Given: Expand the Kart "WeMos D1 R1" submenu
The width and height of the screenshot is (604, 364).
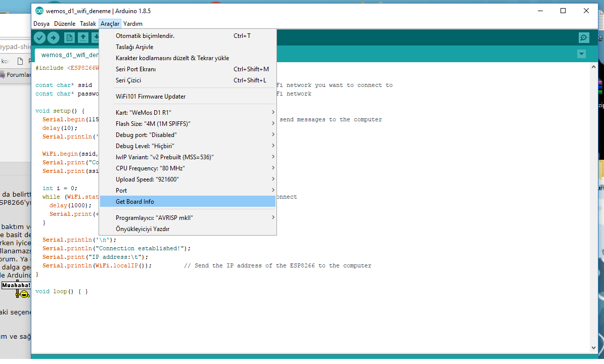Looking at the screenshot, I should (188, 112).
